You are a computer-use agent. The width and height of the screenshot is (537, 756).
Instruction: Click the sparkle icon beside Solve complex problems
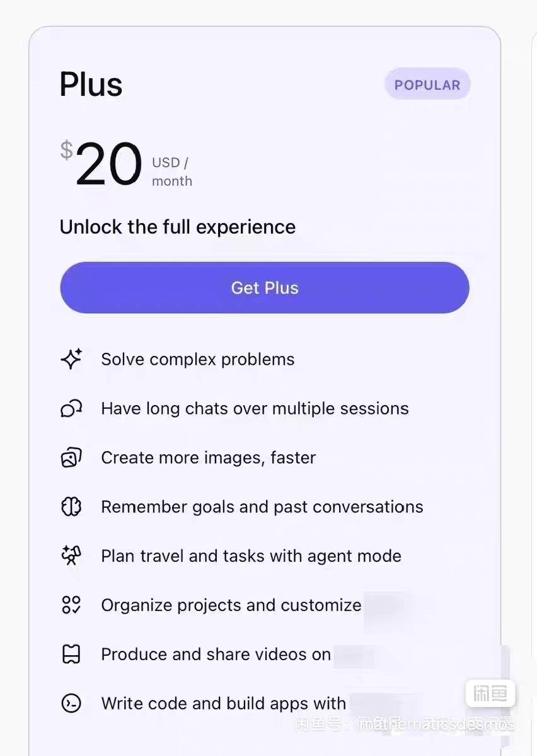(71, 359)
